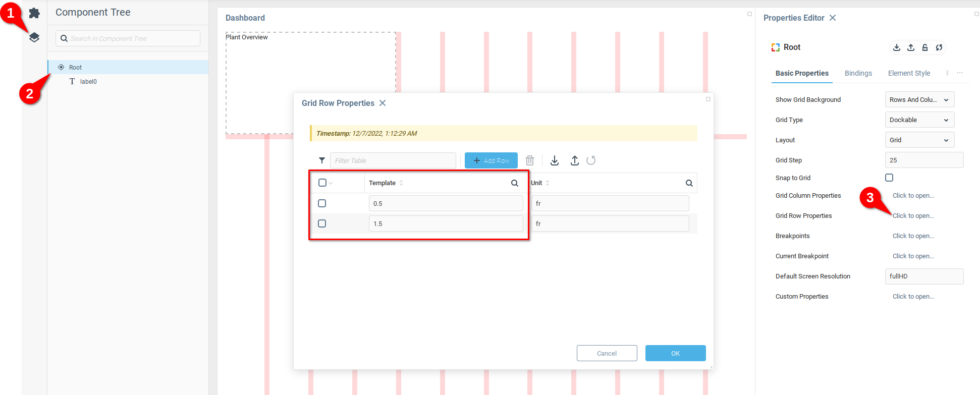Click the colored Root icon in Properties Editor

tap(776, 47)
